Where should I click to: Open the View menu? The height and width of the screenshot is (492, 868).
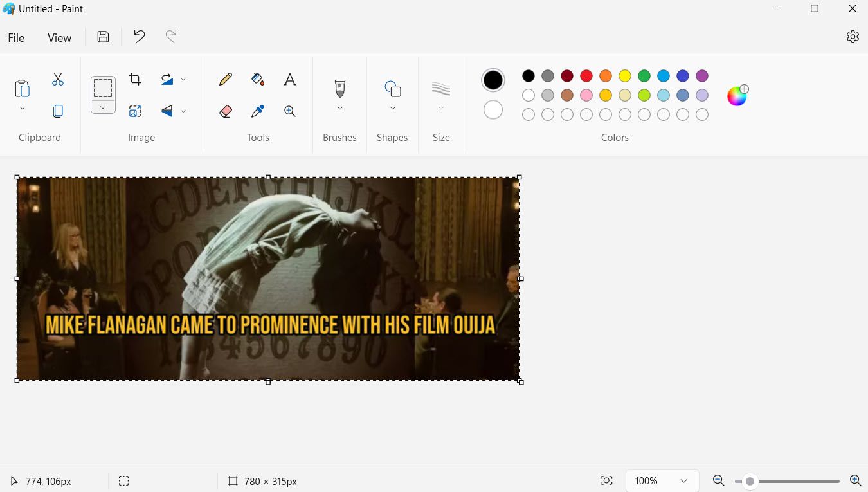59,38
